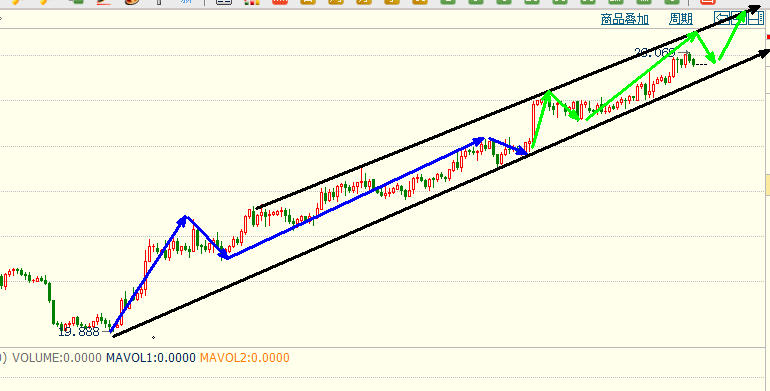Click the last green toolbar icon before the separator
770x391 pixels.
pyautogui.click(x=671, y=1)
